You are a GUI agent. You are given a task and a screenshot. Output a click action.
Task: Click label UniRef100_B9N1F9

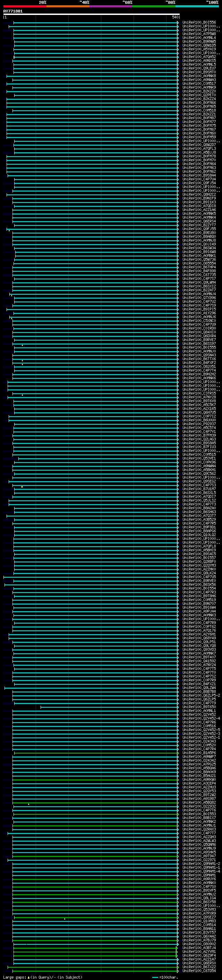click(199, 199)
